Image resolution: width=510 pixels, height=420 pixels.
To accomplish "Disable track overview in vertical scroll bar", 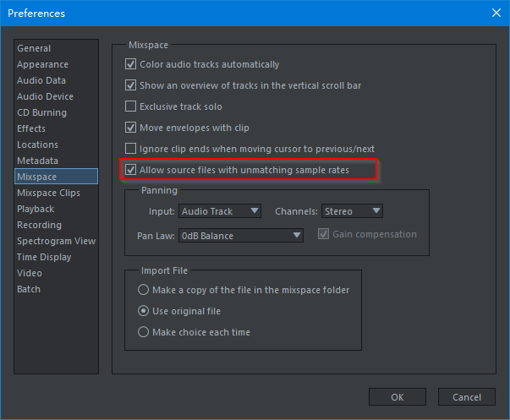I will coord(130,85).
